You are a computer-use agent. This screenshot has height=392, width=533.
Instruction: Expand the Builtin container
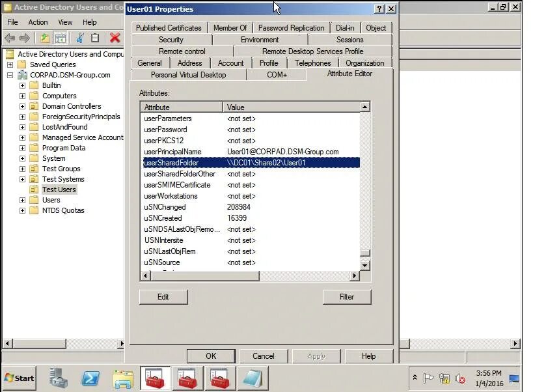(22, 86)
